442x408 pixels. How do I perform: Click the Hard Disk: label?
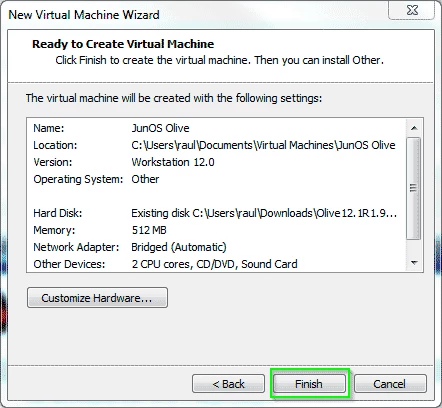[x=58, y=213]
